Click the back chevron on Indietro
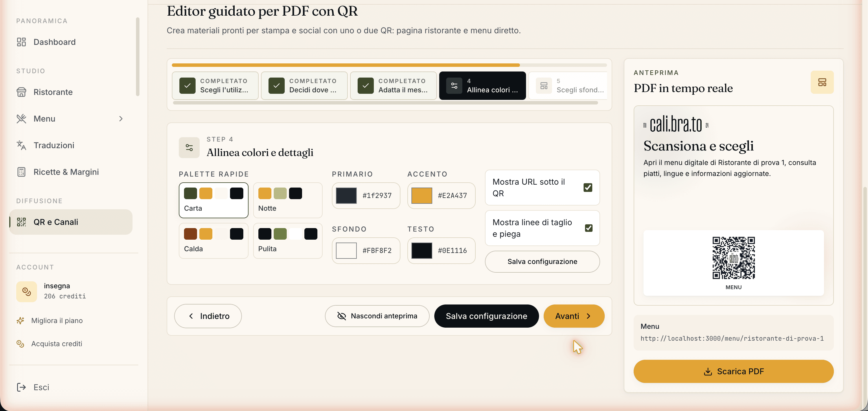Viewport: 868px width, 411px height. click(x=191, y=316)
